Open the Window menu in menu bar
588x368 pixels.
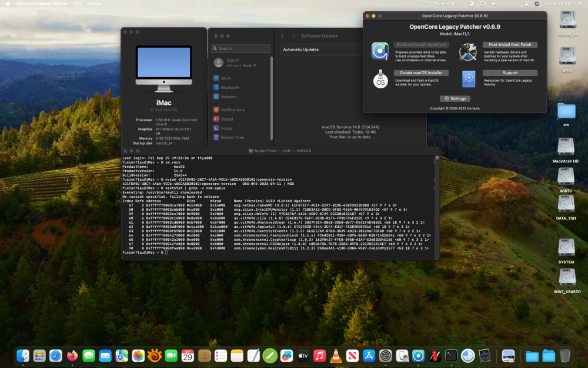click(94, 4)
